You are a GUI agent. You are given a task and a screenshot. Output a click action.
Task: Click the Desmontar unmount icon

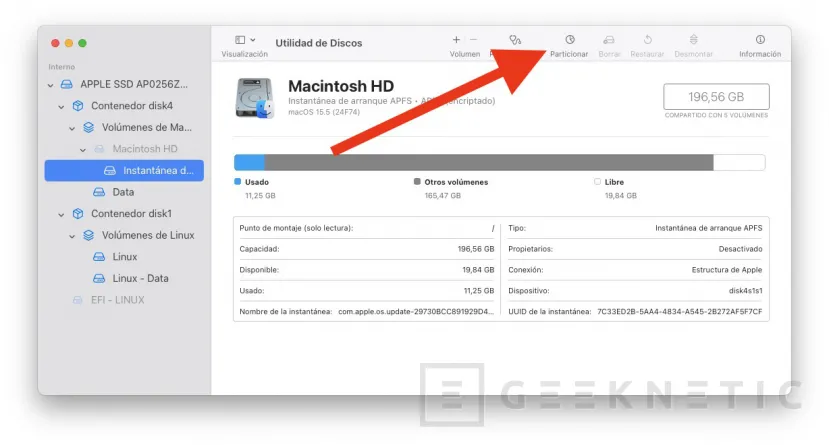point(694,40)
